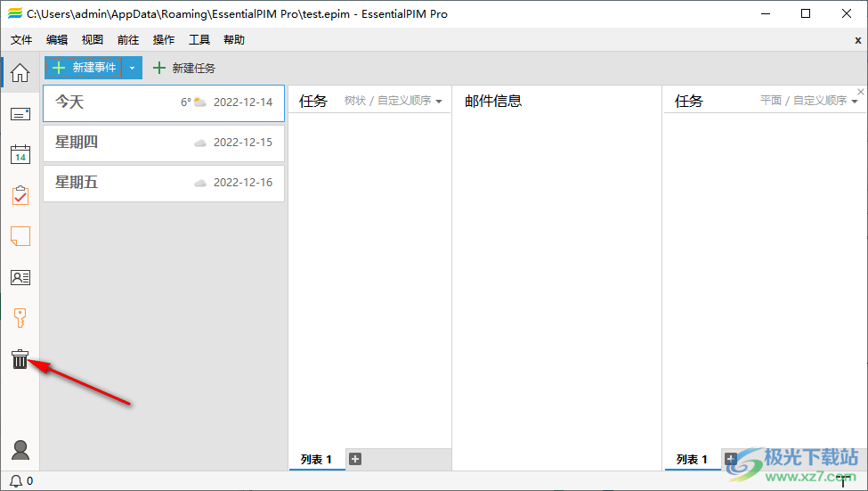This screenshot has width=868, height=491.
Task: Close the EssentialPIM Pro window
Action: click(x=847, y=13)
